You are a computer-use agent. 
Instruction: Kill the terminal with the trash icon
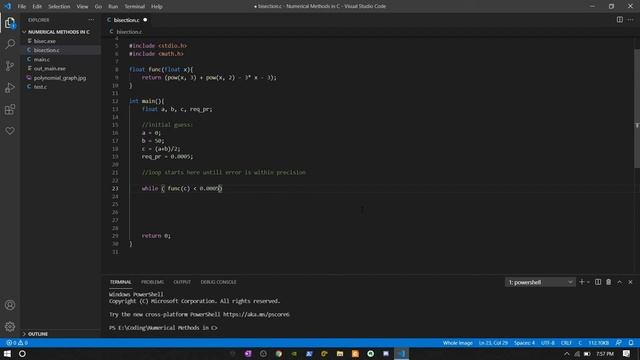click(x=609, y=282)
